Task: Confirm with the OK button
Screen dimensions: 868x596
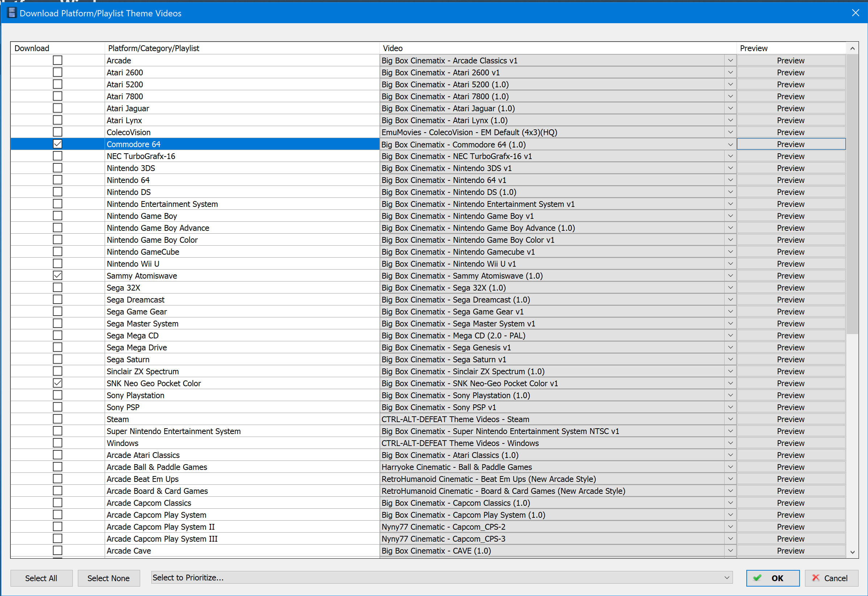Action: (773, 578)
